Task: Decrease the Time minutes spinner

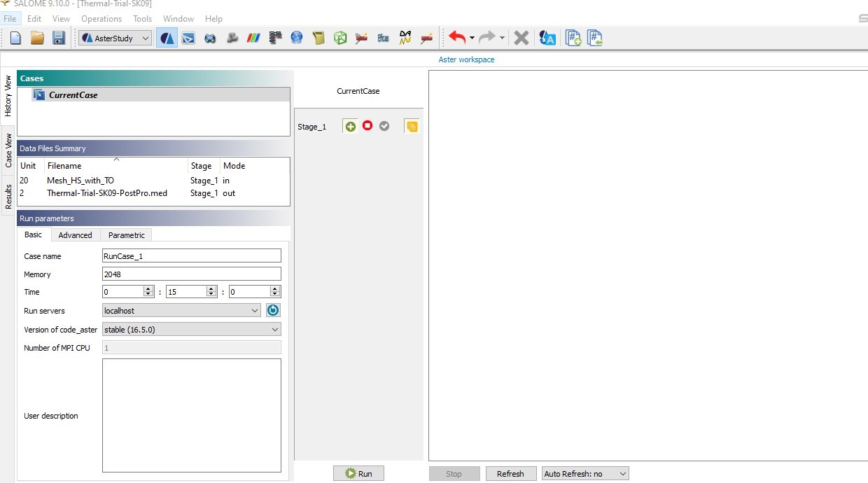Action: (x=211, y=295)
